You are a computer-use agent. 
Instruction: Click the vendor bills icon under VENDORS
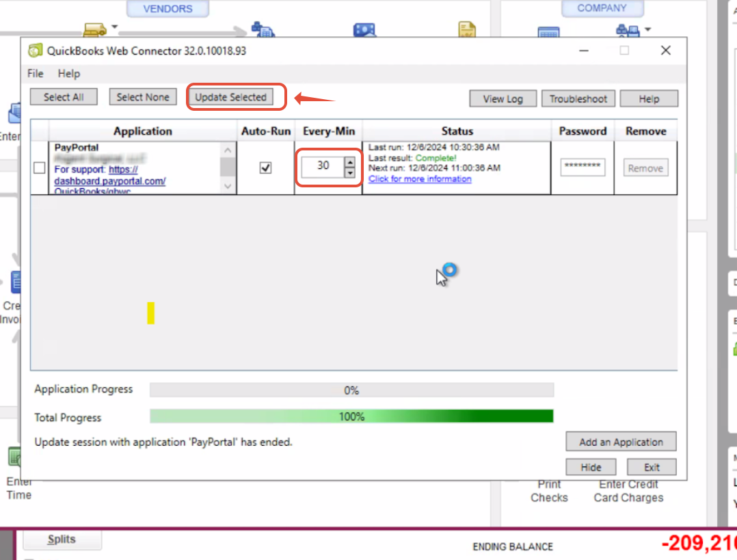pyautogui.click(x=94, y=29)
